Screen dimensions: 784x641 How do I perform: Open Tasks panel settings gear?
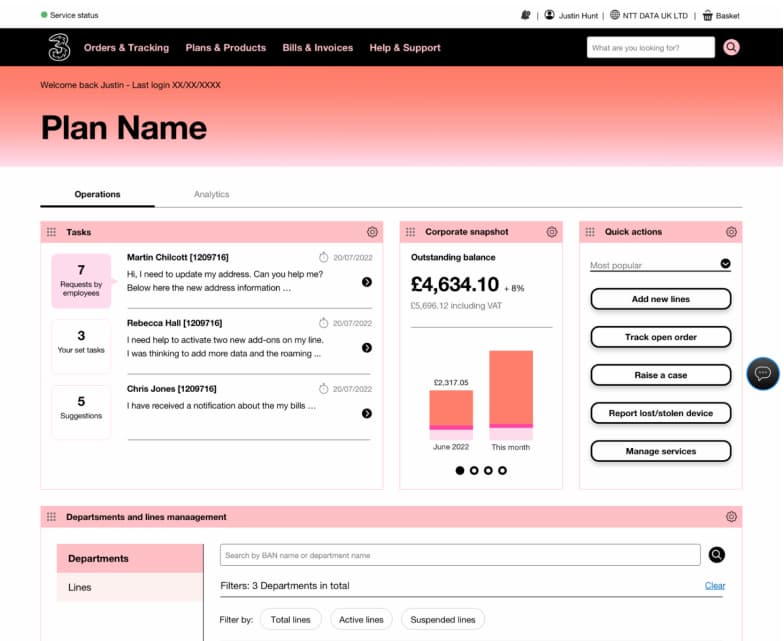click(372, 232)
